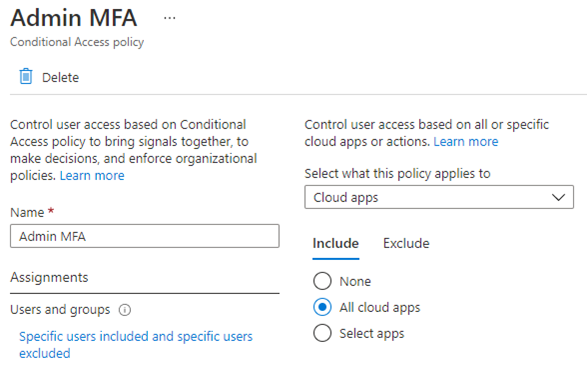Click the Name field containing Admin MFA

tap(145, 236)
